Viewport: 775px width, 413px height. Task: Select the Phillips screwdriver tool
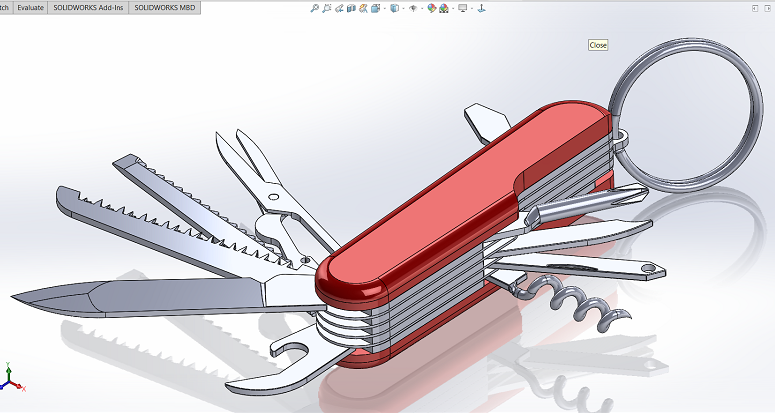588,202
